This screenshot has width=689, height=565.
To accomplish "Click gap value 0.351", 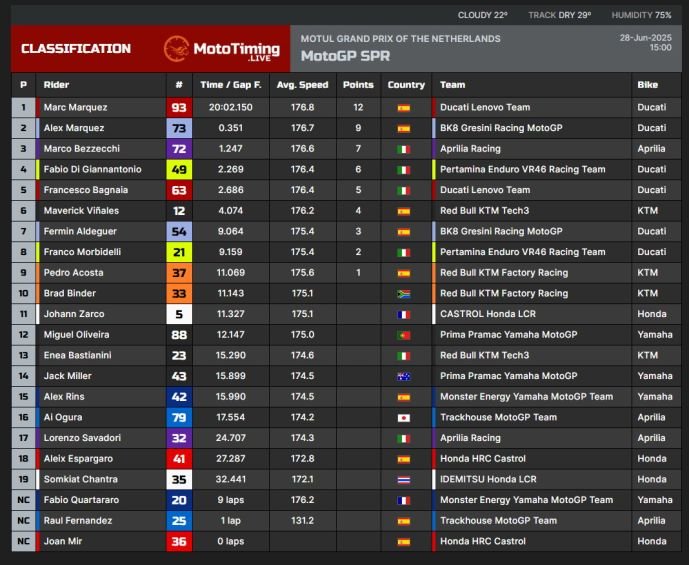I will coord(231,128).
